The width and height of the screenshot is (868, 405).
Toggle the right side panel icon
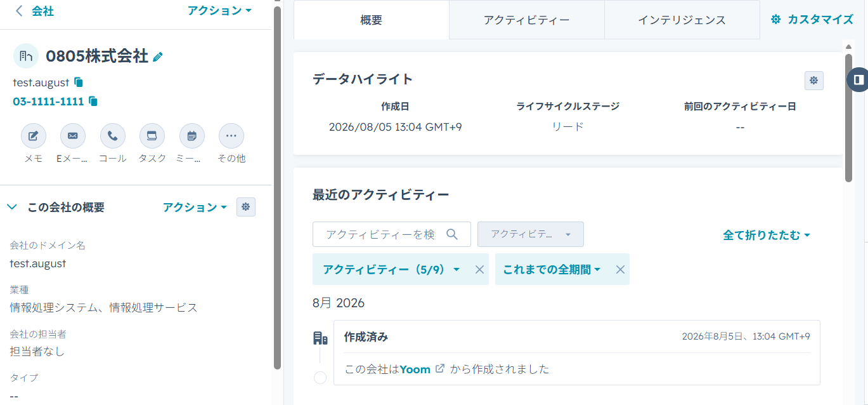click(x=858, y=79)
